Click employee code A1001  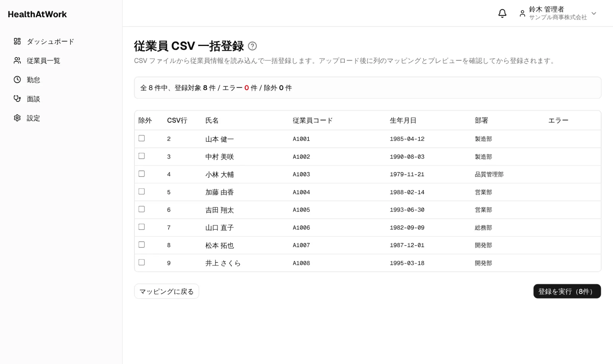click(x=301, y=139)
